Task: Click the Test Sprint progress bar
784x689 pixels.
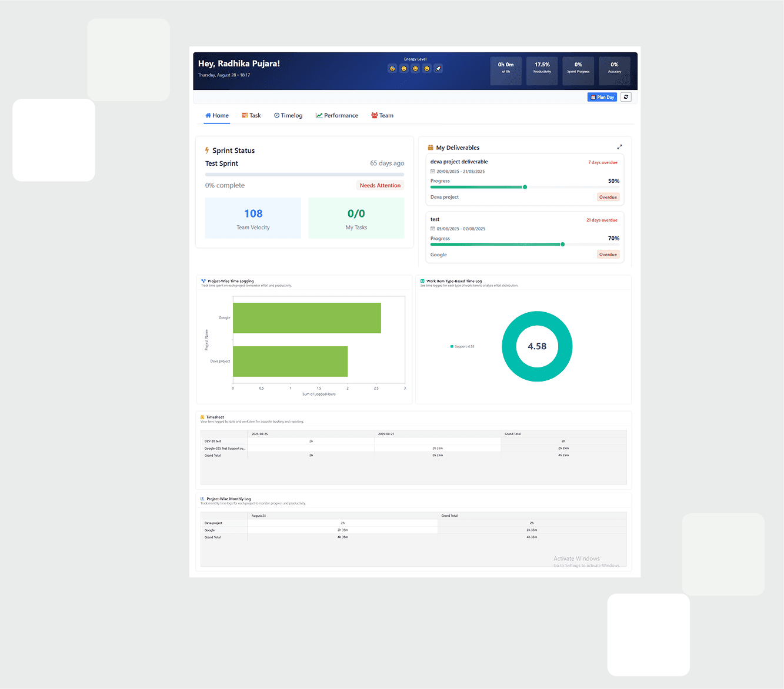Action: [305, 175]
